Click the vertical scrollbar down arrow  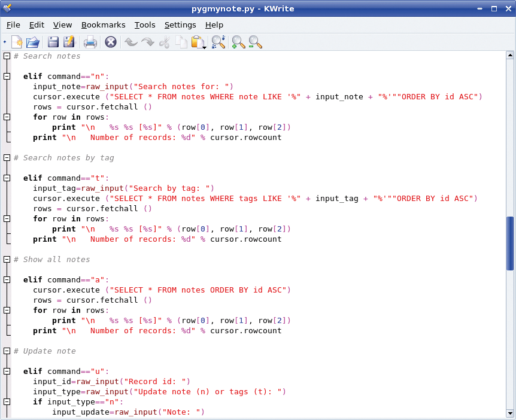(510, 413)
